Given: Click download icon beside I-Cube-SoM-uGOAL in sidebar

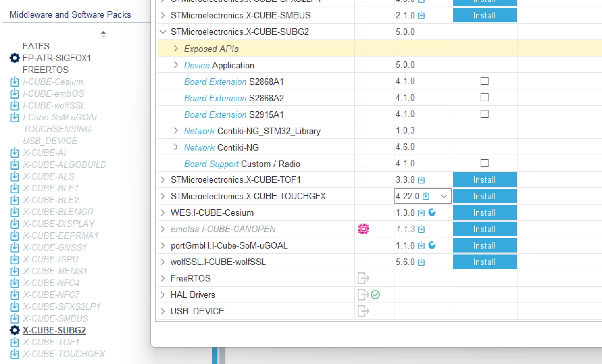Looking at the screenshot, I should pos(14,117).
